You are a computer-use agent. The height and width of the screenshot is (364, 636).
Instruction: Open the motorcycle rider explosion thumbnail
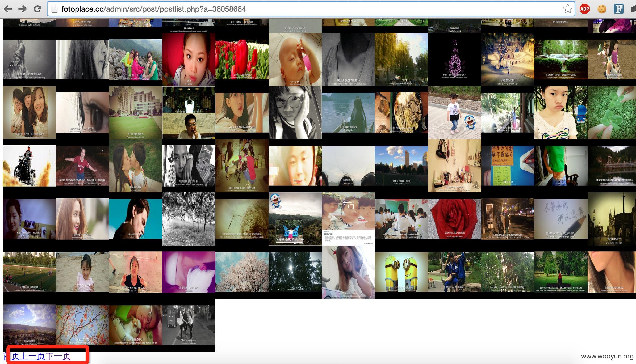click(29, 166)
